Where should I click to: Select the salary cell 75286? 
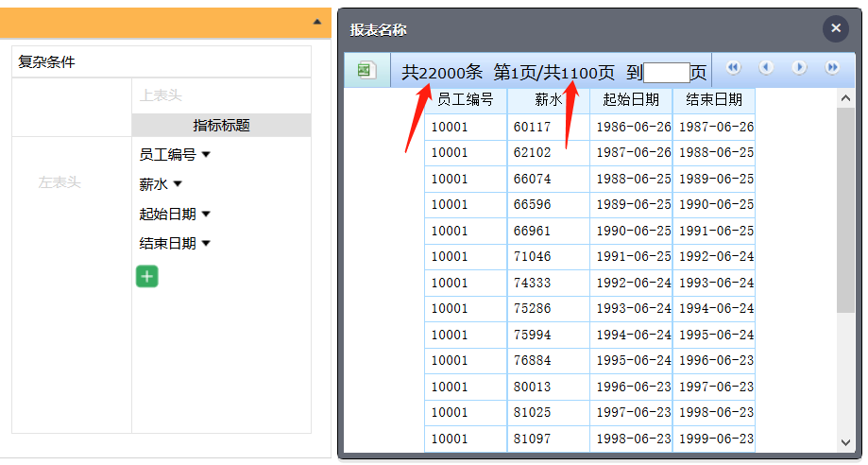tap(549, 308)
